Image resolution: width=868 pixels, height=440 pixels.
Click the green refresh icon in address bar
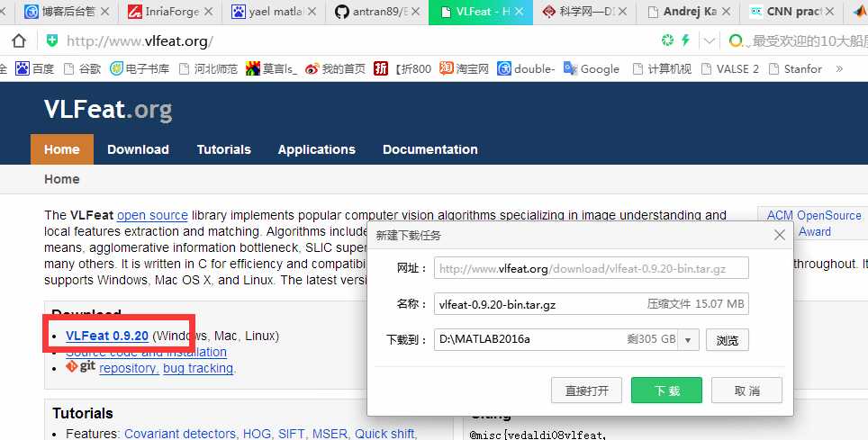click(667, 40)
